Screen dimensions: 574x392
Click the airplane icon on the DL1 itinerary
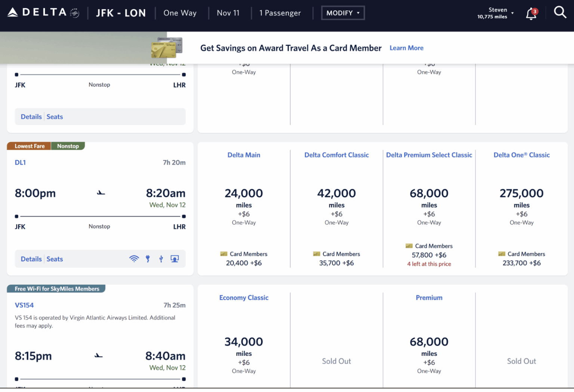click(100, 192)
